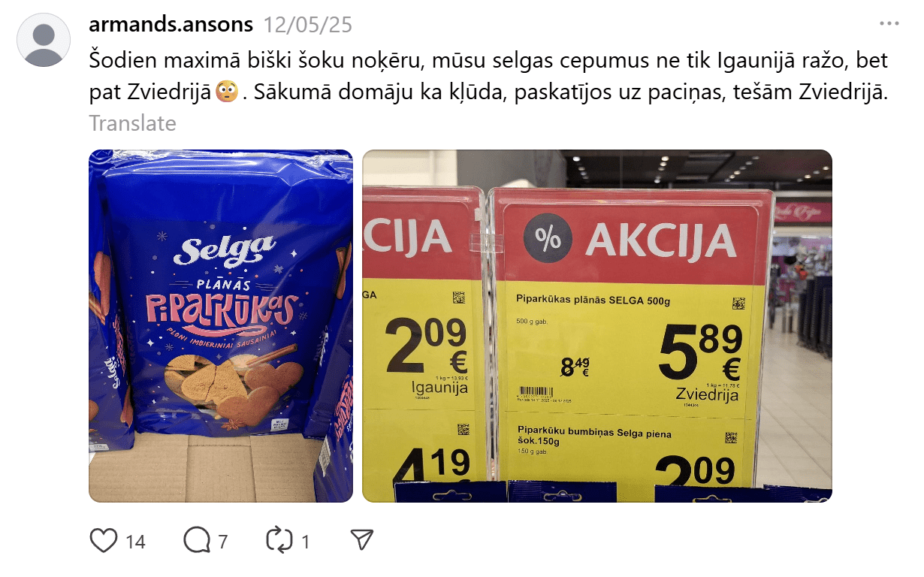Click the percent symbol on AKCIJA tag
The width and height of the screenshot is (924, 577).
(548, 239)
